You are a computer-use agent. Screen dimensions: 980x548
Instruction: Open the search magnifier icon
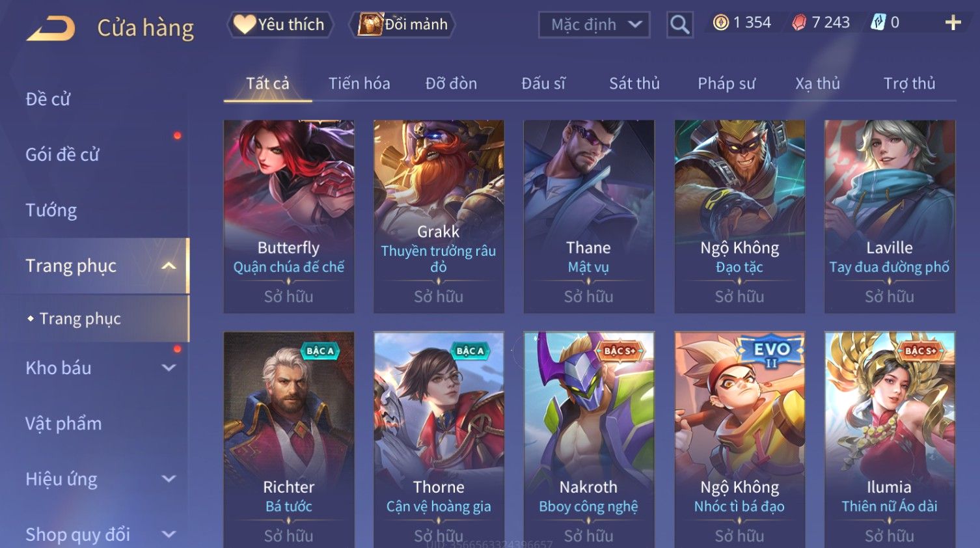pyautogui.click(x=679, y=25)
